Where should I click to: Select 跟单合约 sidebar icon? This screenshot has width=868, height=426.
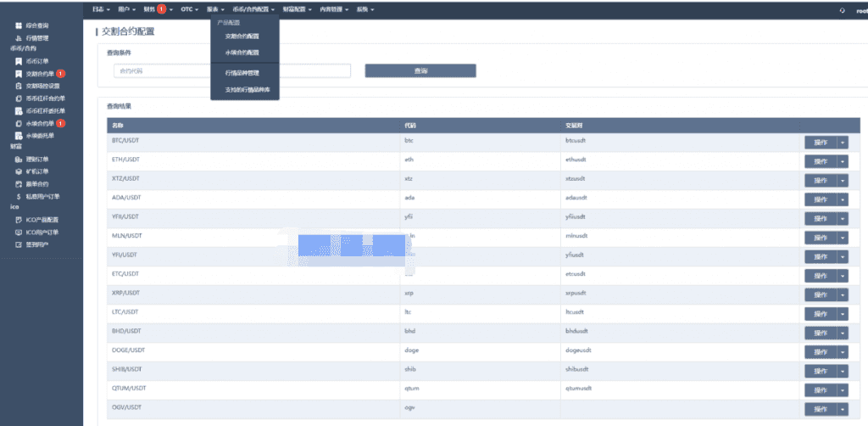(x=19, y=184)
